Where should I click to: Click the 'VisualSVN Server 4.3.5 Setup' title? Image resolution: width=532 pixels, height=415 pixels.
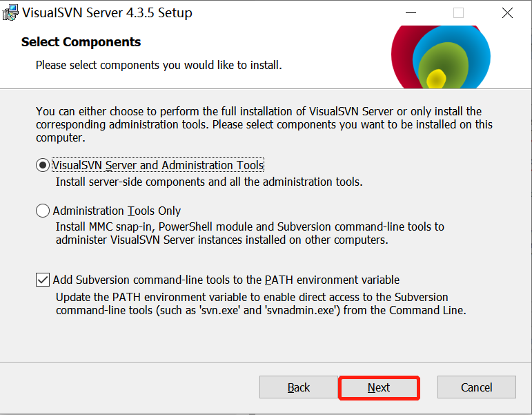[107, 13]
